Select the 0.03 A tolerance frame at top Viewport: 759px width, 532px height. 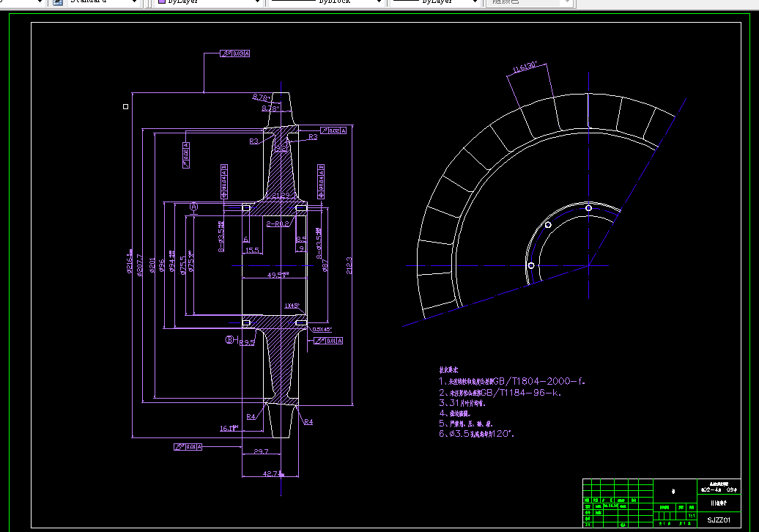[x=234, y=53]
